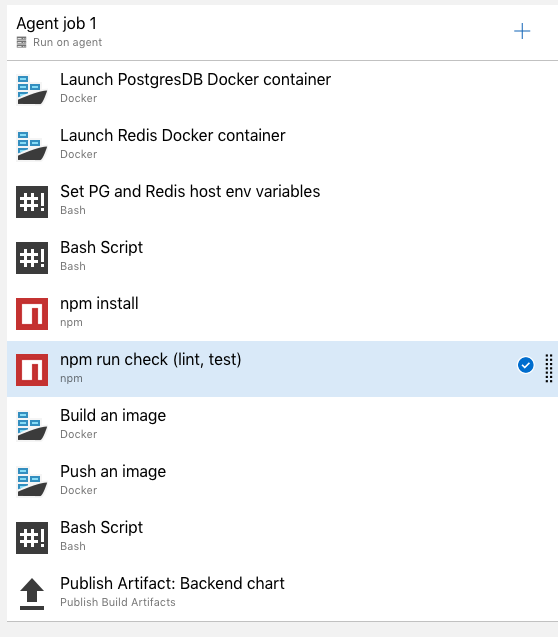
Task: Click the upload arrow icon for Publish Artifact
Action: click(32, 594)
